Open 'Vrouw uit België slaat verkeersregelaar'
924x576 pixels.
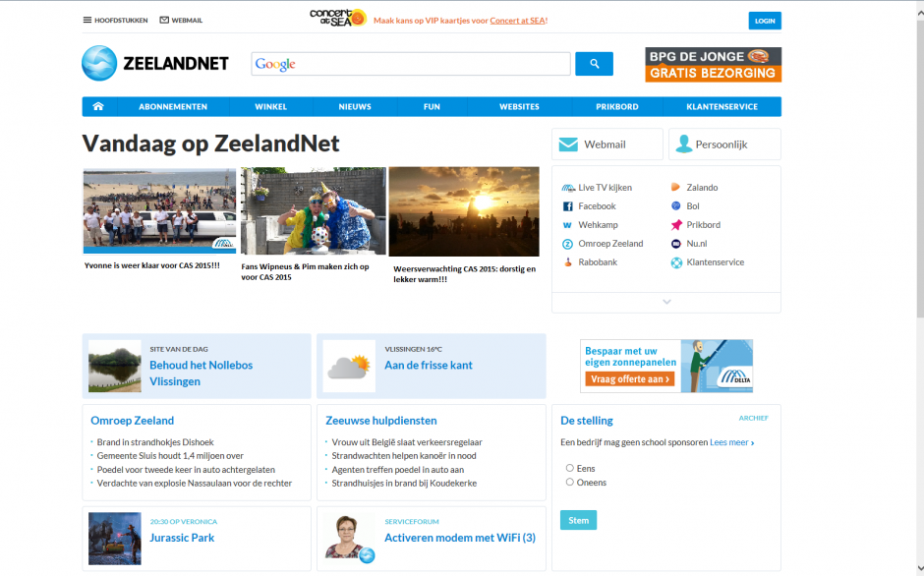(407, 442)
